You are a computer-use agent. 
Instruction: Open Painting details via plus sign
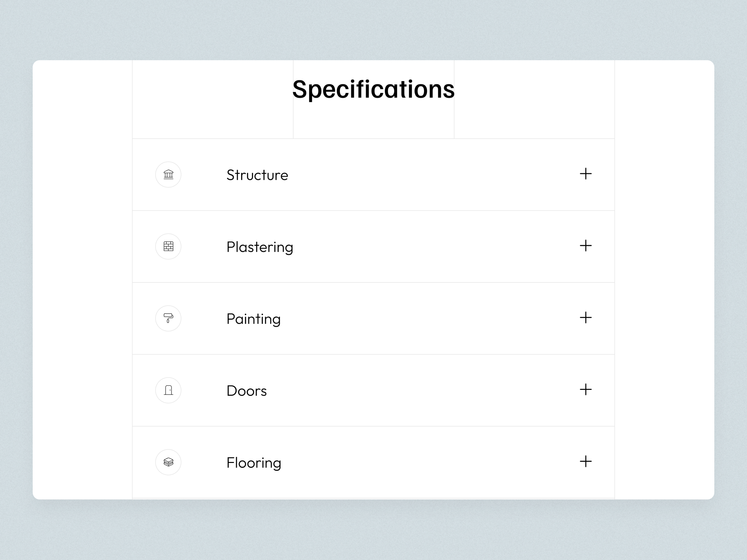click(585, 318)
